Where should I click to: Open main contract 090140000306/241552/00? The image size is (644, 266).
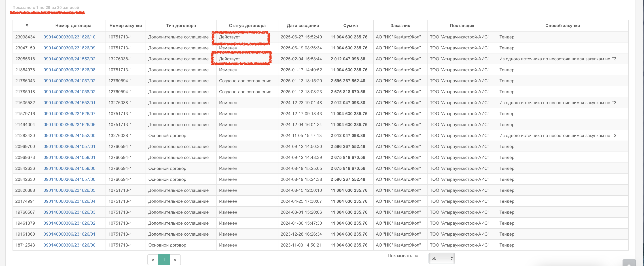pyautogui.click(x=70, y=135)
